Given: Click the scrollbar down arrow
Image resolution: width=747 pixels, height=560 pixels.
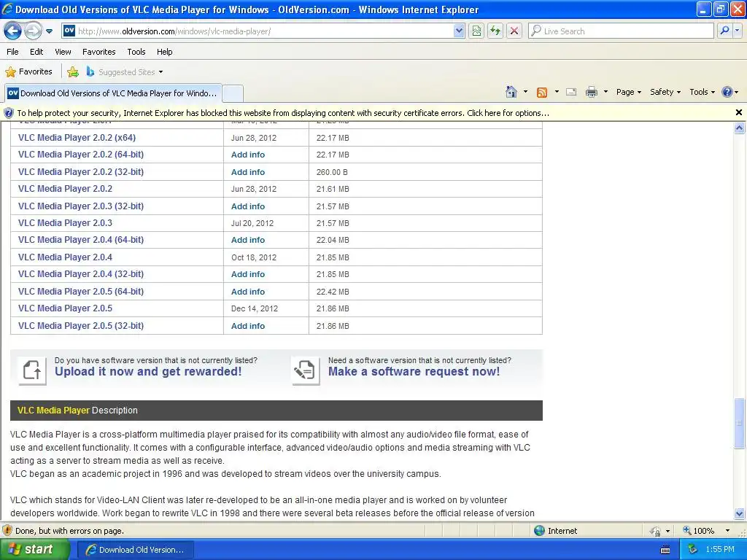Looking at the screenshot, I should click(740, 513).
